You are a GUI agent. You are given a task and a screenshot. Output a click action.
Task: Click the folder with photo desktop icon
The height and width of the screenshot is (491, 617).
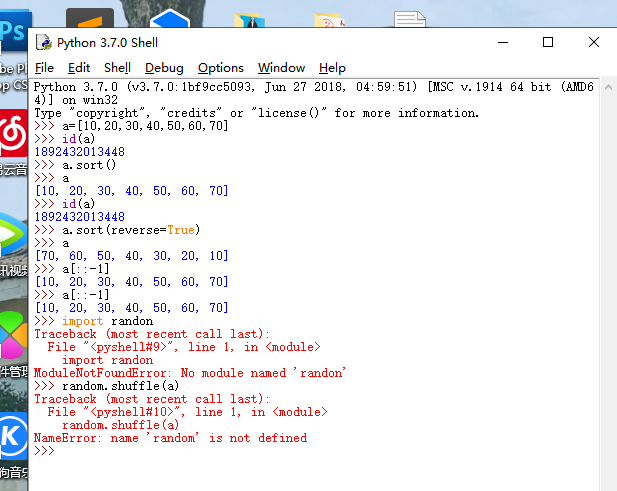click(249, 20)
